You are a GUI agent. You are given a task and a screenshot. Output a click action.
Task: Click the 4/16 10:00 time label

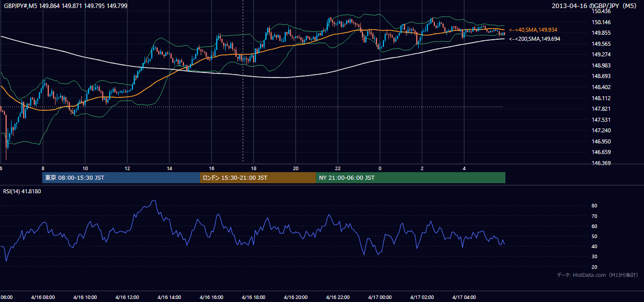point(85,297)
